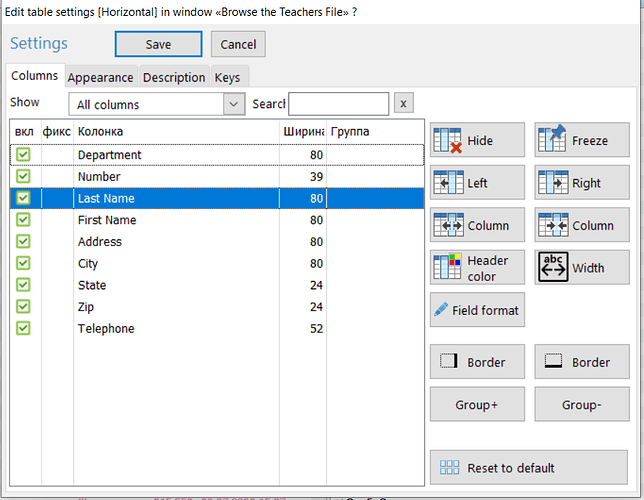644x500 pixels.
Task: Widen with the expand Column arrows icon
Action: pos(477,225)
